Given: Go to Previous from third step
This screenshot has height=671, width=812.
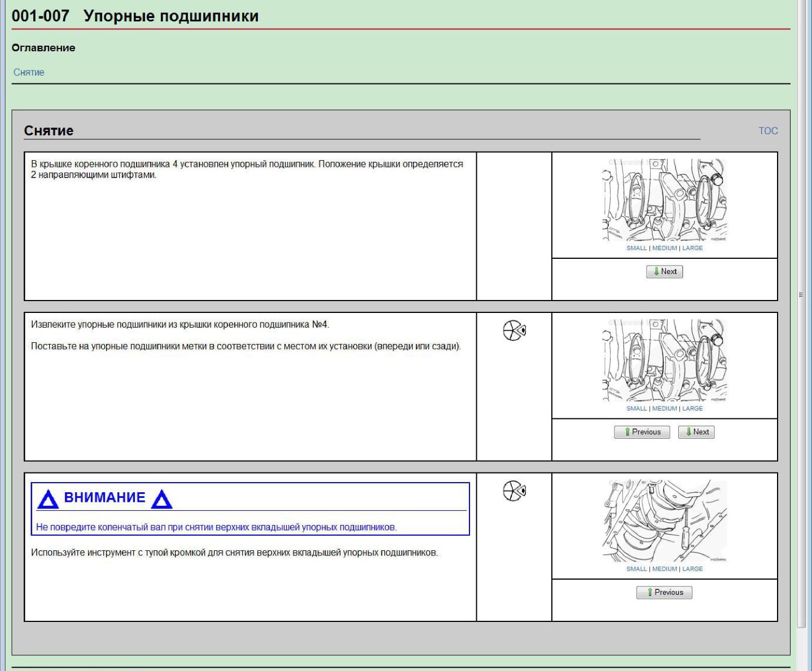Looking at the screenshot, I should pos(664,593).
